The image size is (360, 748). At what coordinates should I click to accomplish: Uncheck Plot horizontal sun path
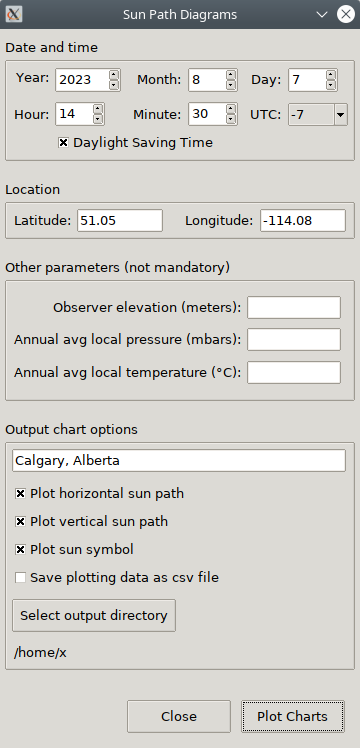point(20,494)
